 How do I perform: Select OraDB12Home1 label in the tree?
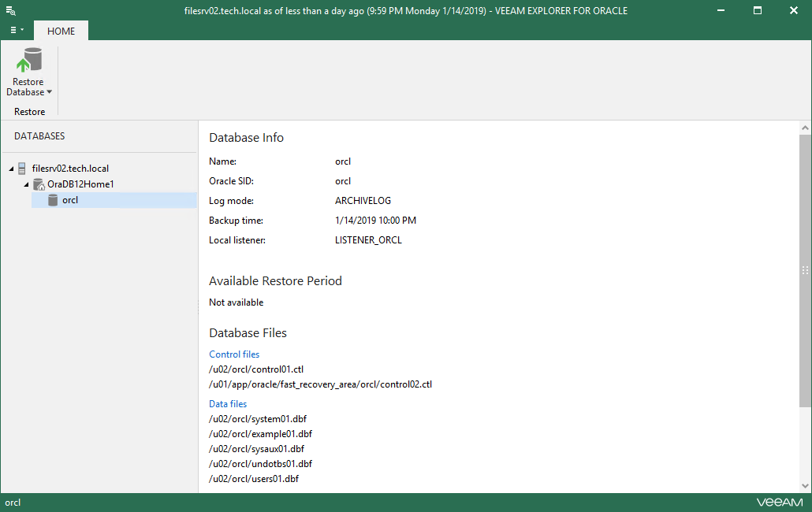tap(80, 184)
